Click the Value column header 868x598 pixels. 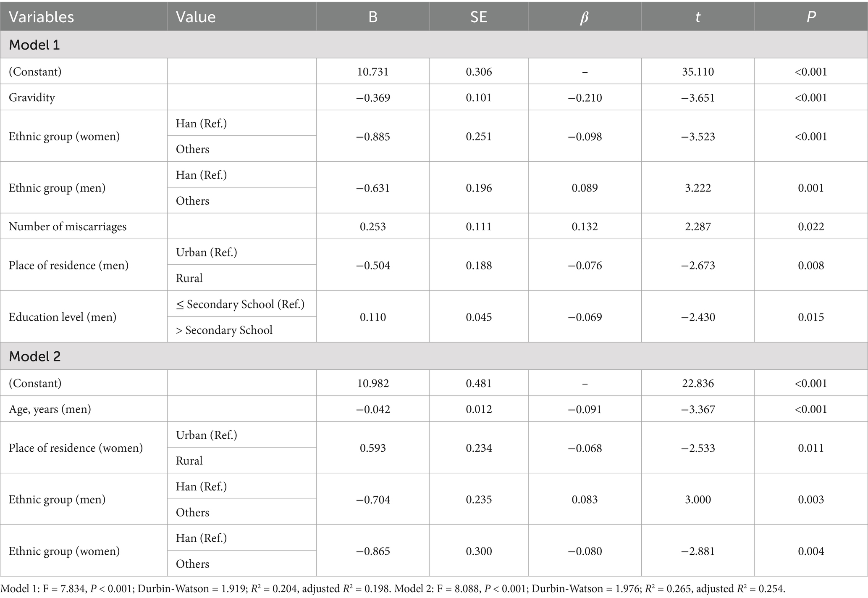196,17
